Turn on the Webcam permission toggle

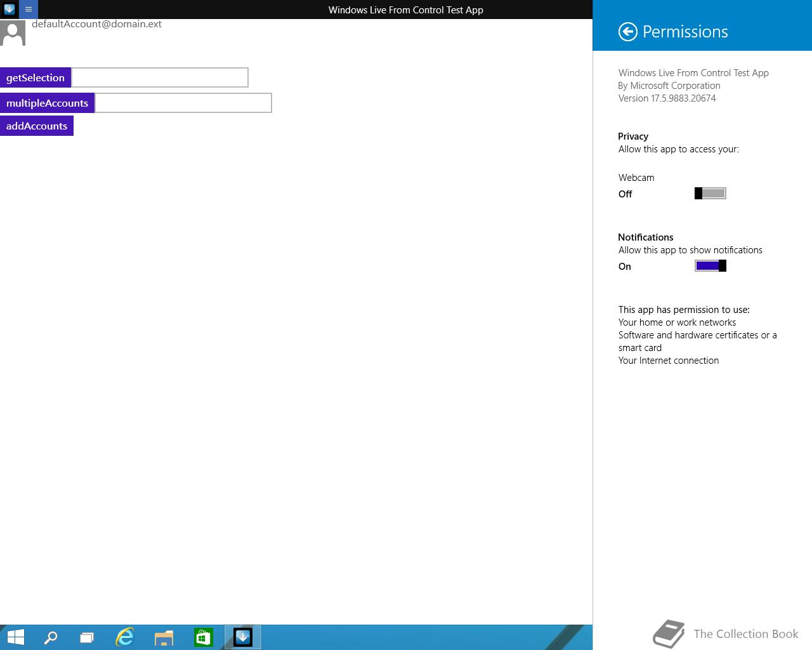pos(710,194)
